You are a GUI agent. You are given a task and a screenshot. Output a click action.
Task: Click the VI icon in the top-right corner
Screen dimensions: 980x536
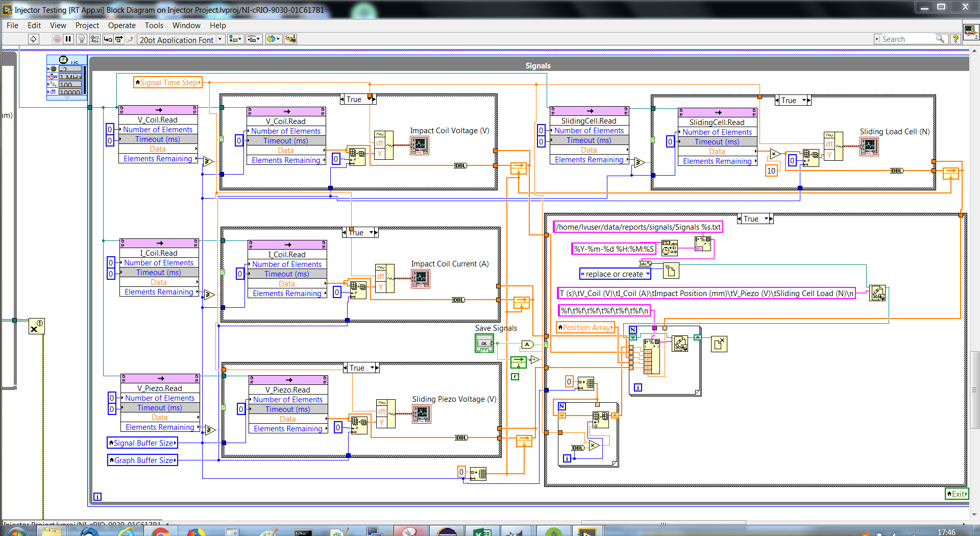pos(971,32)
